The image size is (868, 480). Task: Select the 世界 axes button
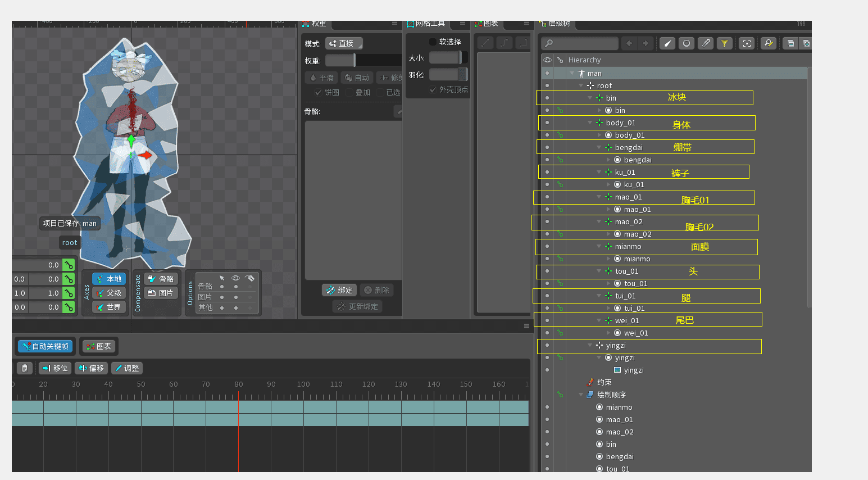tap(109, 307)
